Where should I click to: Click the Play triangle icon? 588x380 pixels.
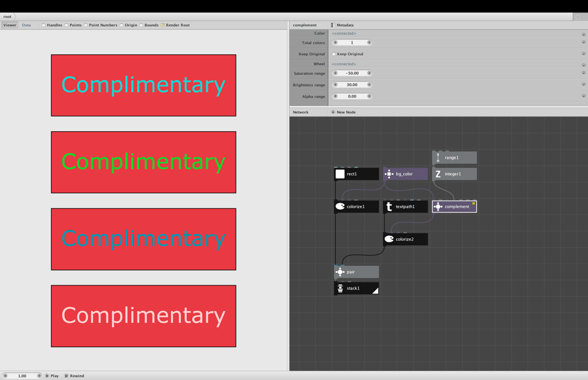(47, 375)
